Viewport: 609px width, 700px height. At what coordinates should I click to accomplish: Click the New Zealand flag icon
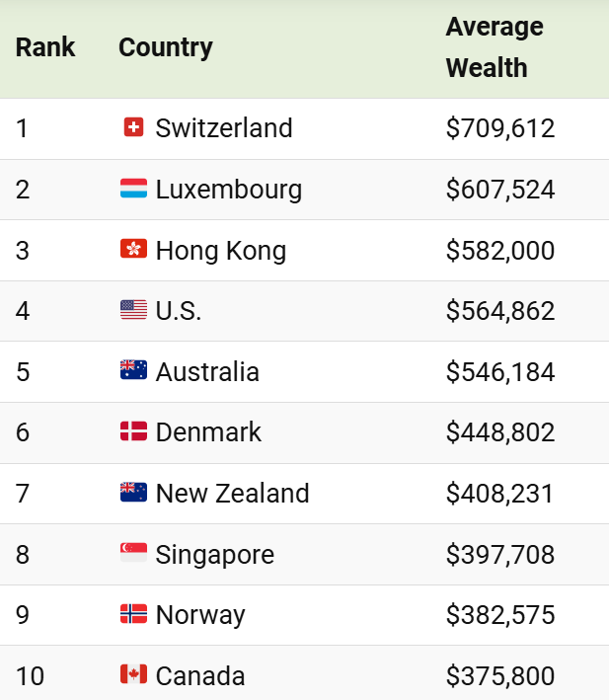click(133, 493)
